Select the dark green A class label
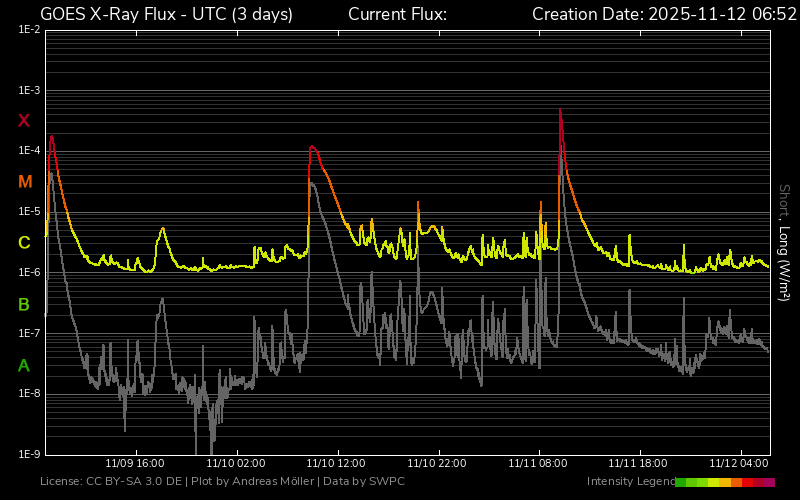 24,366
